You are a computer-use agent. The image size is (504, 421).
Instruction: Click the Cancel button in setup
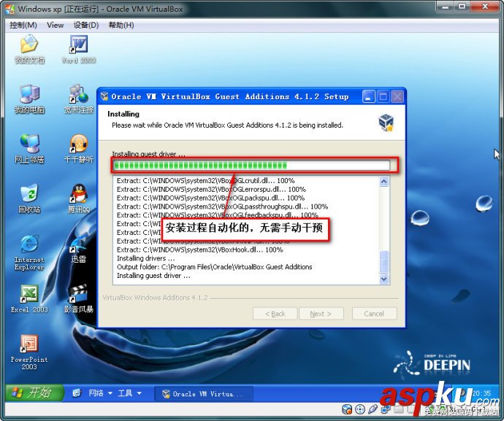(x=375, y=314)
